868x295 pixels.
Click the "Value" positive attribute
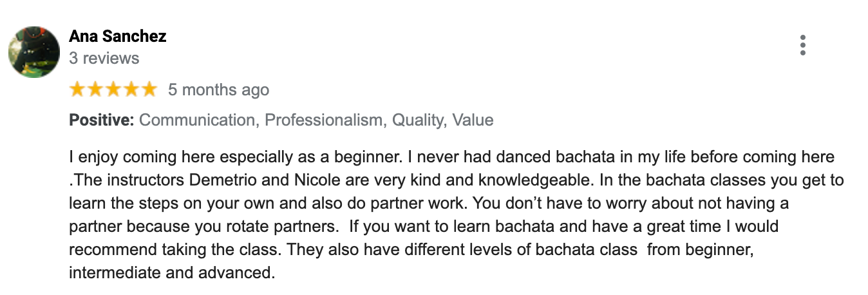pyautogui.click(x=473, y=120)
